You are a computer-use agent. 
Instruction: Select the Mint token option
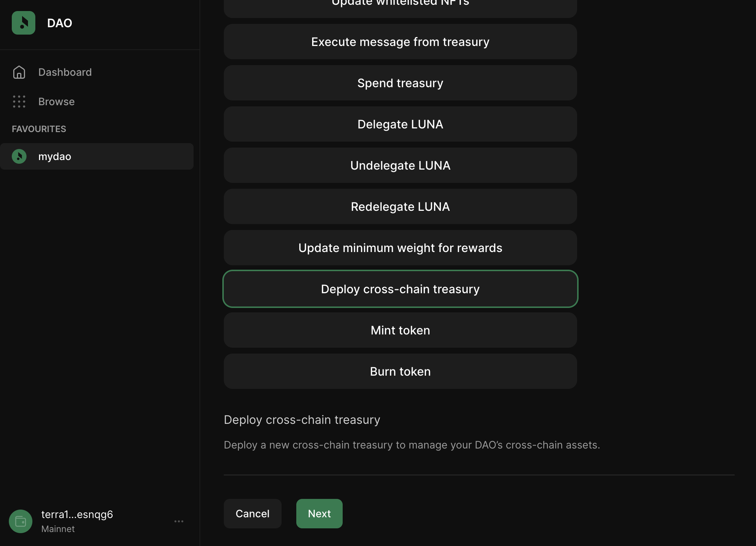400,330
